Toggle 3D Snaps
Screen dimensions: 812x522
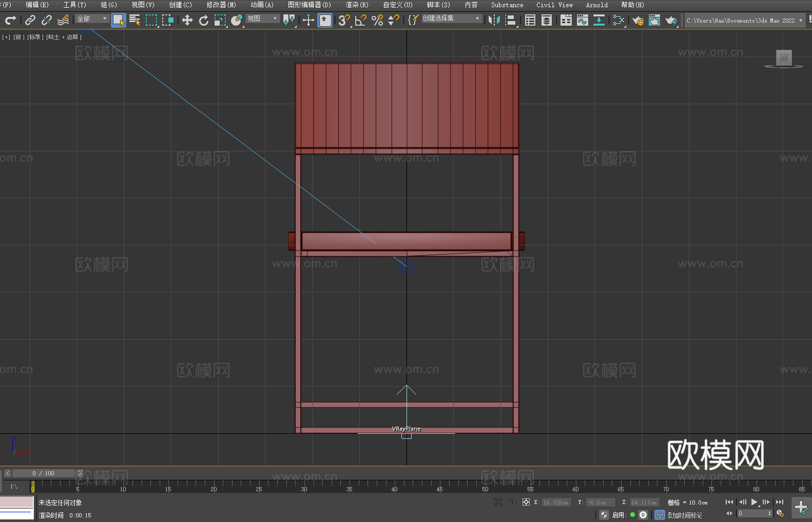(344, 20)
